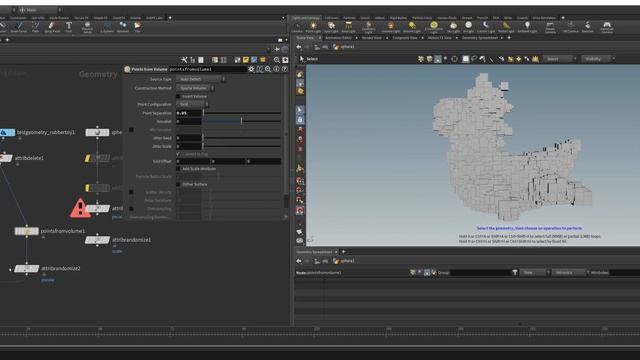Select the Area Light shelf tool
Image resolution: width=640 pixels, height=360 pixels.
click(x=348, y=27)
